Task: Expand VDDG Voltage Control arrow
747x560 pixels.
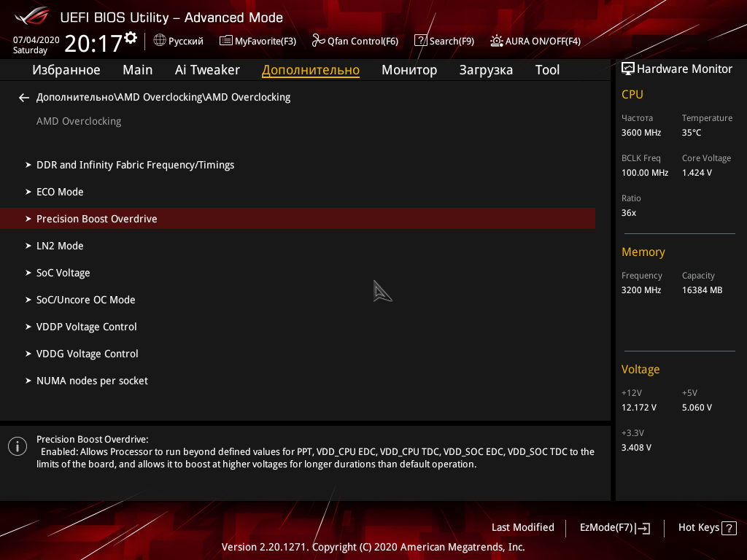Action: (x=28, y=354)
